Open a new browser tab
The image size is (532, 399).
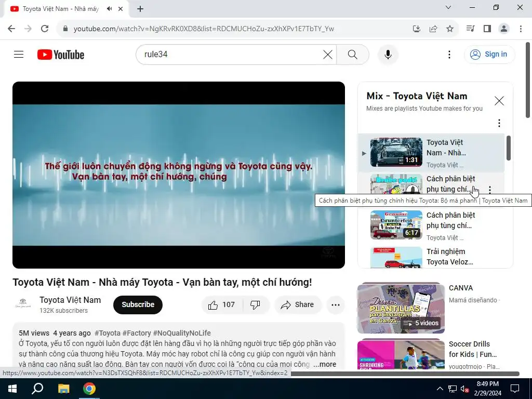click(140, 9)
